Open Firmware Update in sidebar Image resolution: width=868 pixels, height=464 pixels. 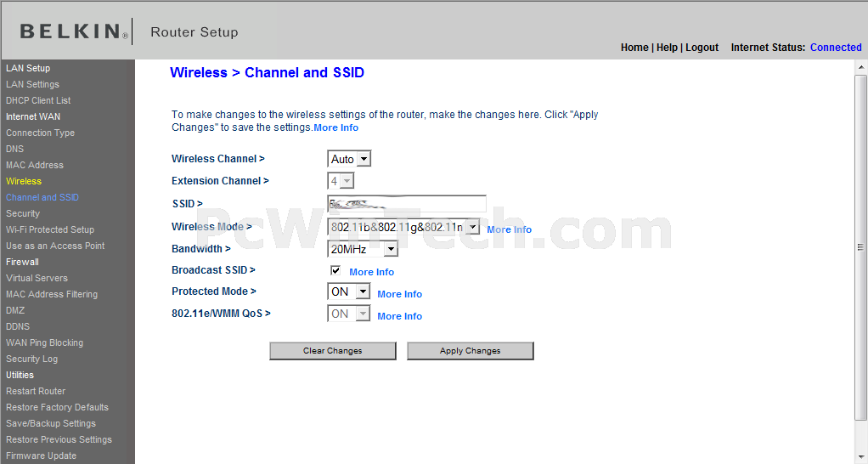point(41,456)
